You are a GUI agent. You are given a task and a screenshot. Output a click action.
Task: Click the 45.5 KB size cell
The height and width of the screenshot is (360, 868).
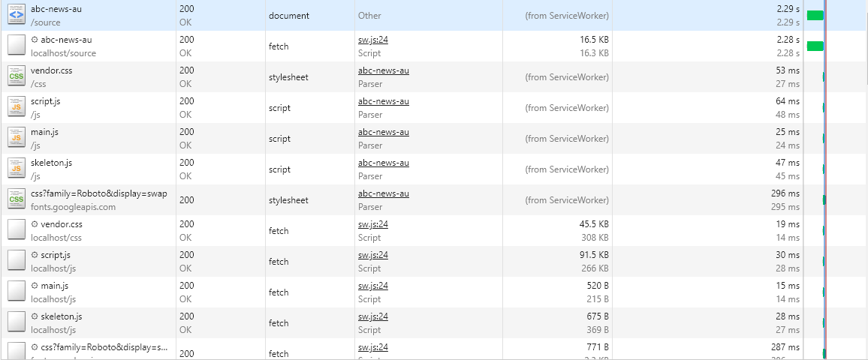[593, 224]
